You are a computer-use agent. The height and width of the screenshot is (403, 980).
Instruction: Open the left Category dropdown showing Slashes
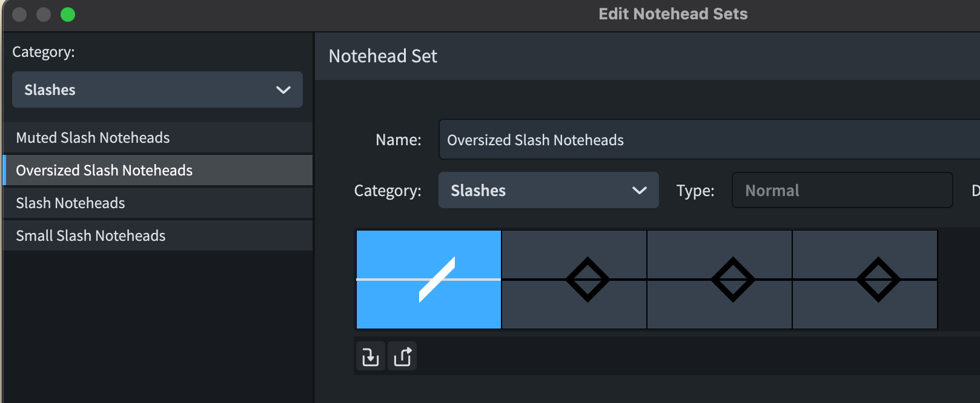[157, 90]
